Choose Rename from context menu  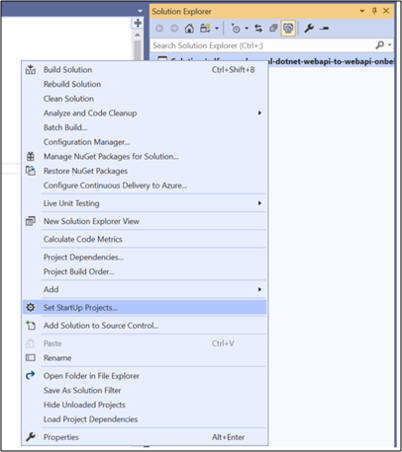[145, 358]
